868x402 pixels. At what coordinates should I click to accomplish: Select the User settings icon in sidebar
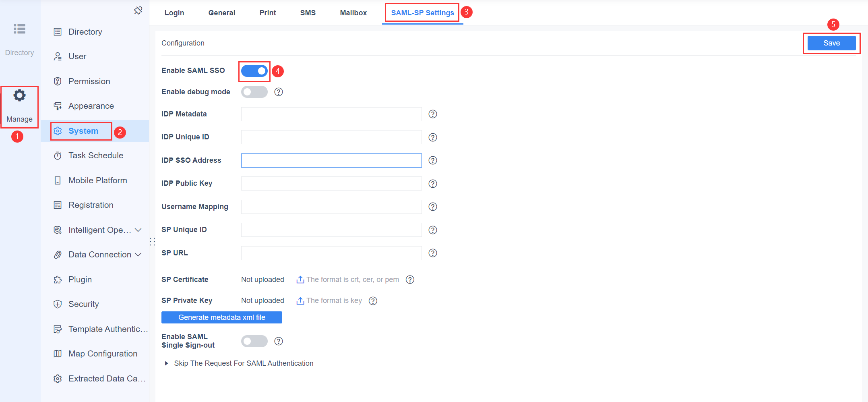point(58,56)
